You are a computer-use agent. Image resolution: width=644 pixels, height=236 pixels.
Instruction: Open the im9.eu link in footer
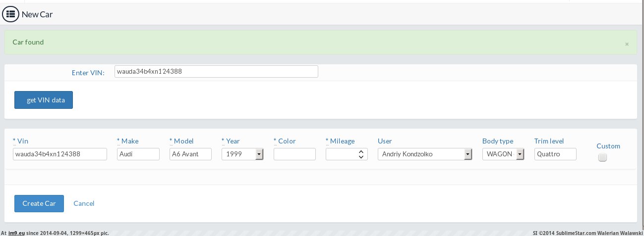(16, 233)
